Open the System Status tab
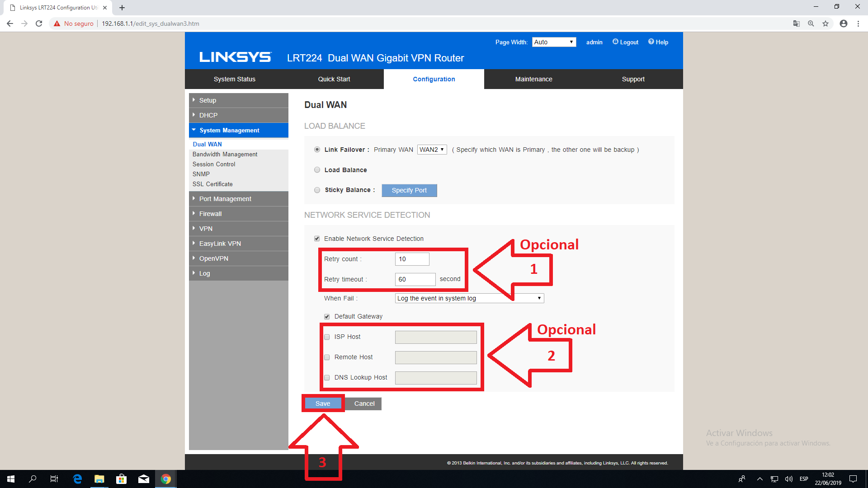This screenshot has height=488, width=868. click(x=234, y=79)
